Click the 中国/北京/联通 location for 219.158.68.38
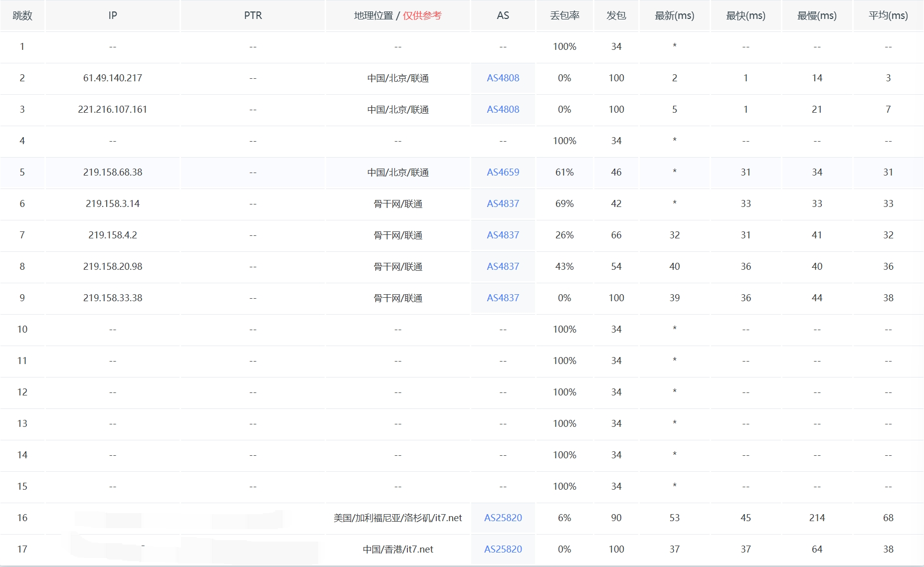The width and height of the screenshot is (924, 567). [x=398, y=173]
